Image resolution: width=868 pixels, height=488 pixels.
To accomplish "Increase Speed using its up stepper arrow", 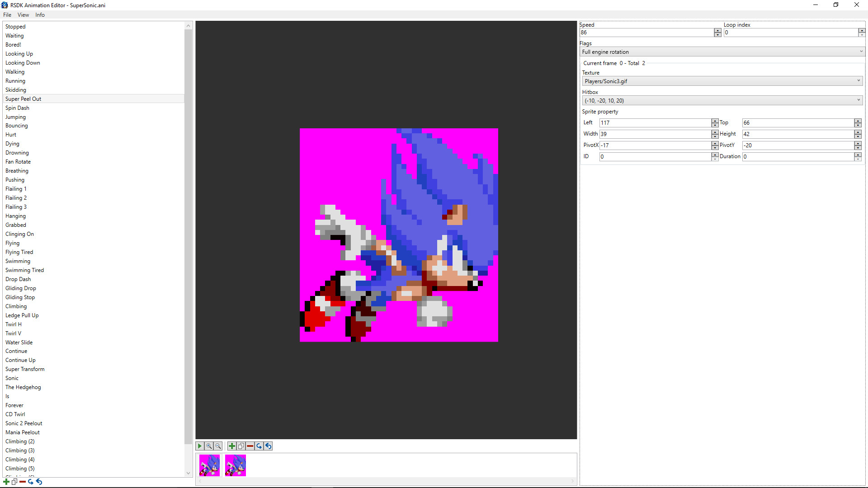I will (717, 30).
